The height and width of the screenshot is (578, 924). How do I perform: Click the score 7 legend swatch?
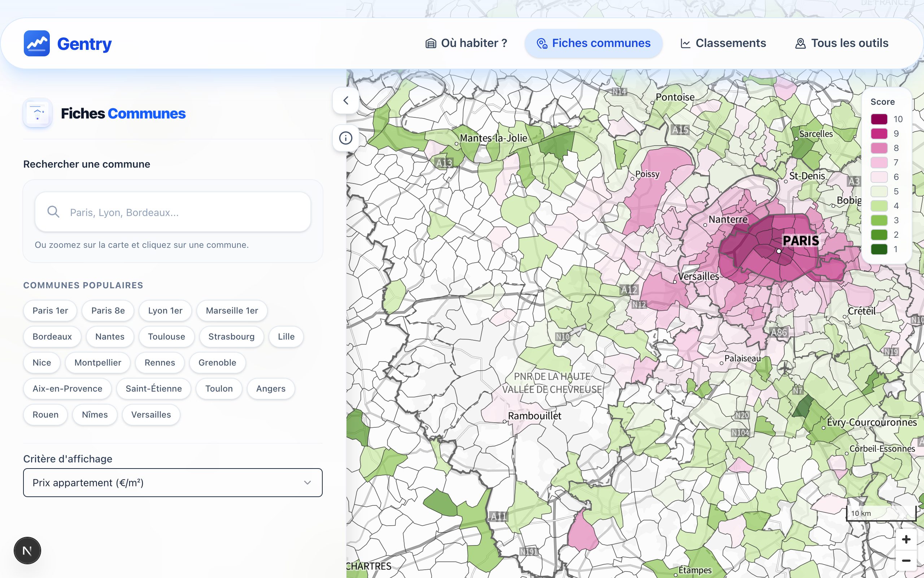(879, 163)
